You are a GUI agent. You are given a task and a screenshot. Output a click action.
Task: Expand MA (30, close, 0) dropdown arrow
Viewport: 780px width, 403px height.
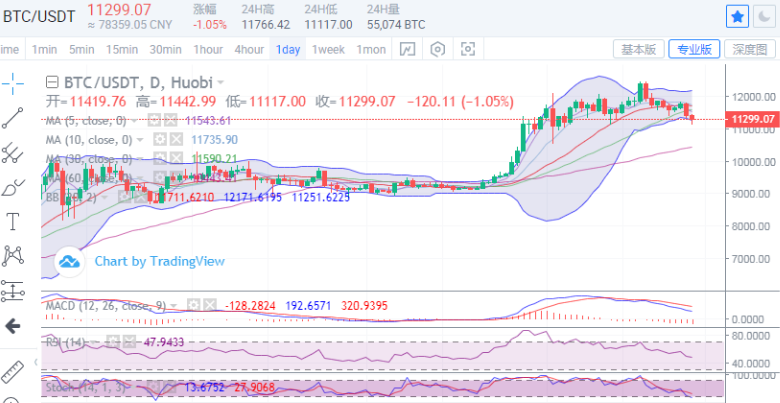tap(140, 159)
